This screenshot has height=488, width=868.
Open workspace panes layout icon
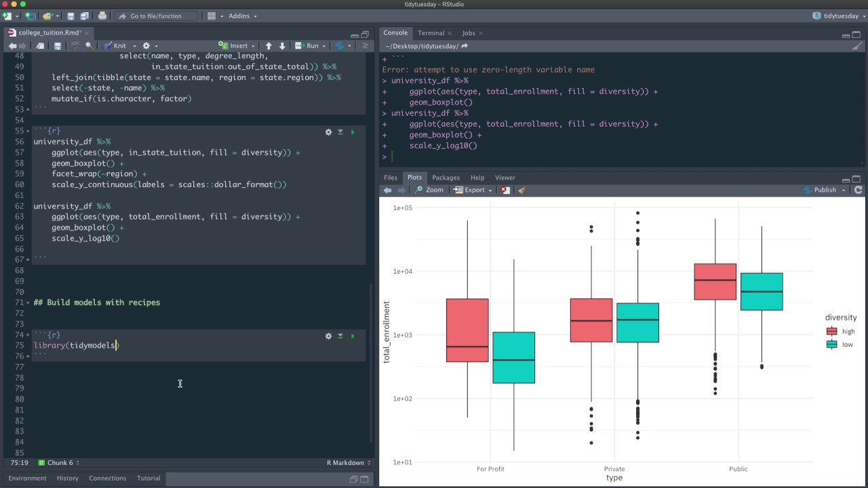[212, 16]
